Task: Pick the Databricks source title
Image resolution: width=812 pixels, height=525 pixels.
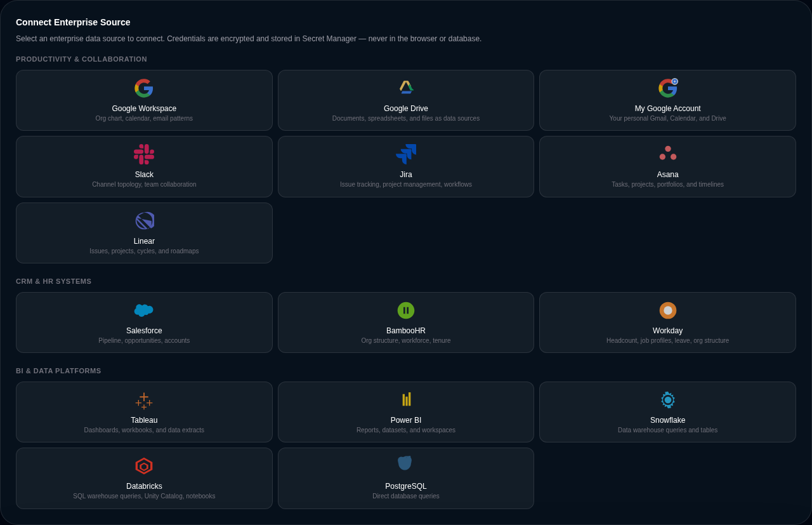Action: coord(144,486)
